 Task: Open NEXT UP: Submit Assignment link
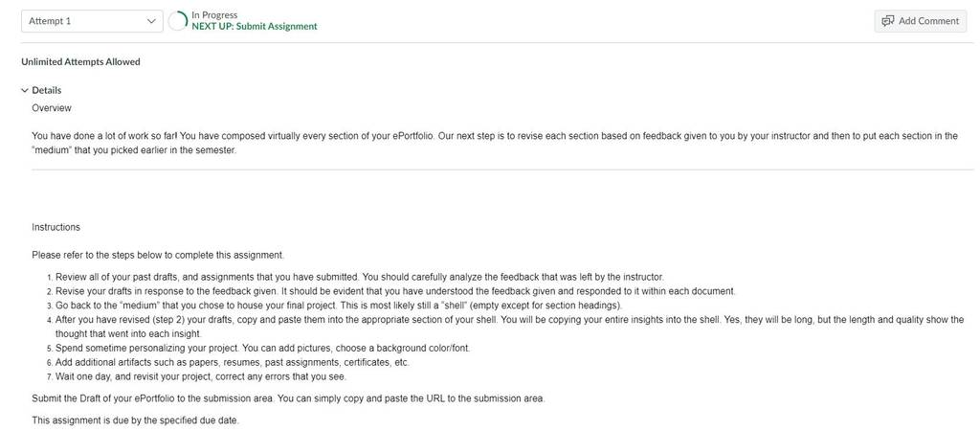point(255,26)
